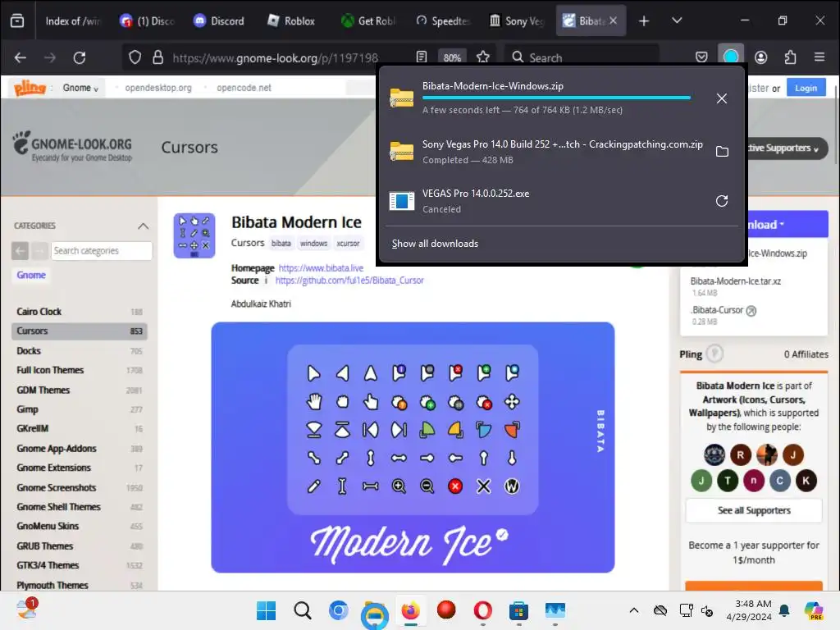840x630 pixels.
Task: Open containing folder for Sony Vegas zip
Action: pos(722,152)
